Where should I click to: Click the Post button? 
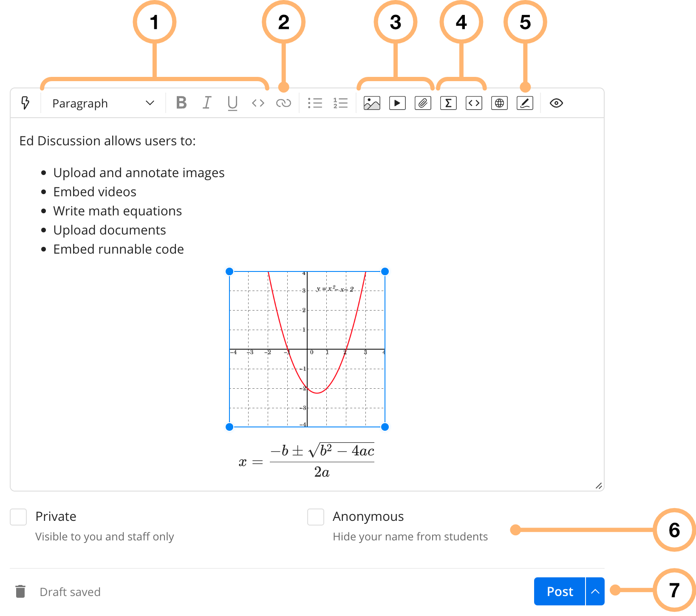coord(560,591)
